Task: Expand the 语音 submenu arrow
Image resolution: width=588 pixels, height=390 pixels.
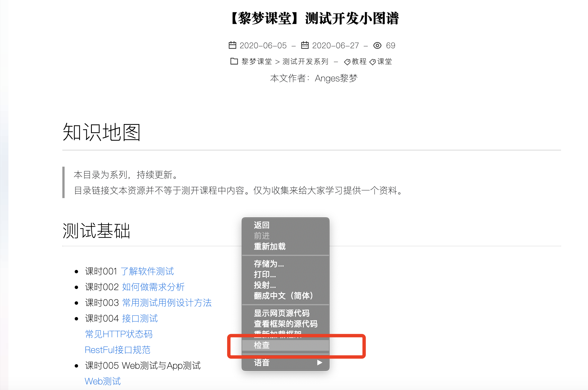Action: click(x=320, y=363)
